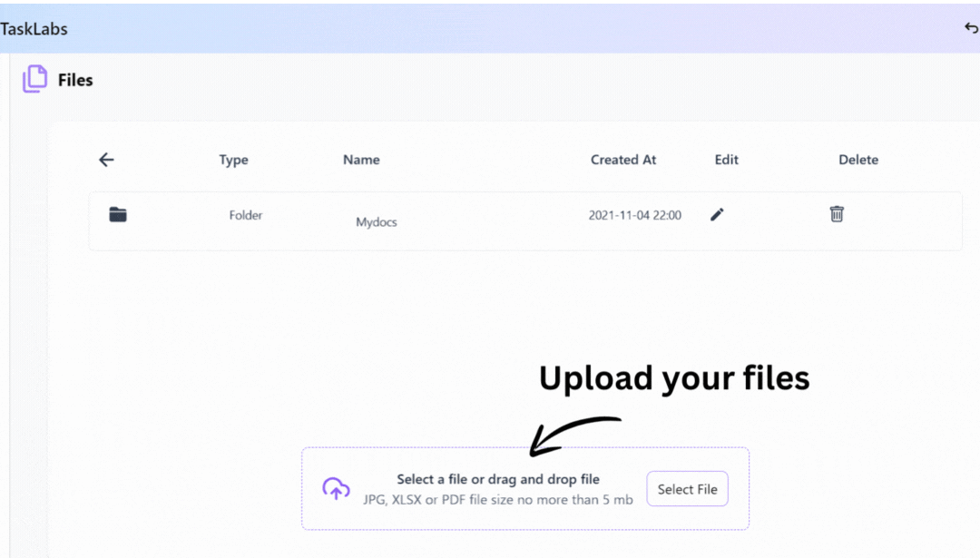Click the Folder type label in row

(x=246, y=215)
